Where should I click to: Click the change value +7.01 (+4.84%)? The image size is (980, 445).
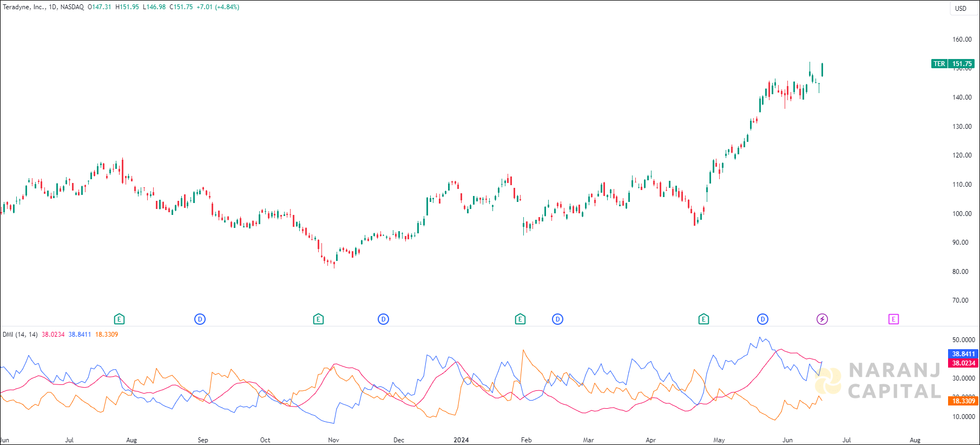(x=218, y=7)
